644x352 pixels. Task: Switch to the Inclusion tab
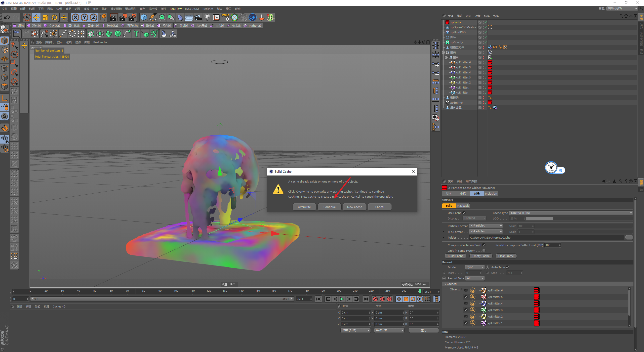[491, 194]
